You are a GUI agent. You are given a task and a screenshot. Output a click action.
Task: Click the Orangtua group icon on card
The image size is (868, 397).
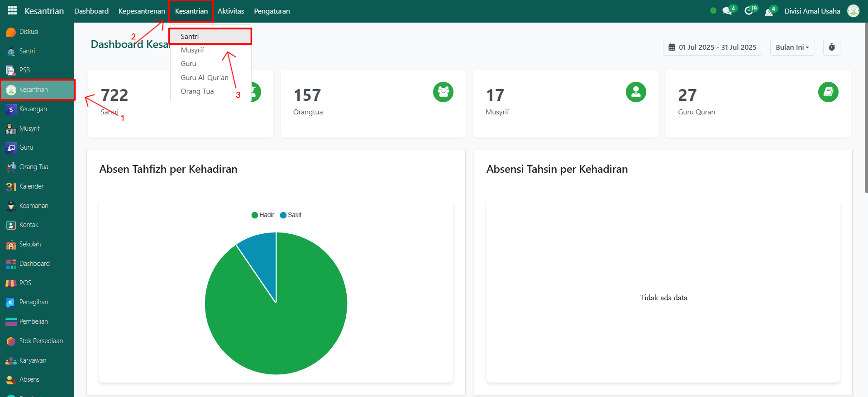[x=443, y=92]
